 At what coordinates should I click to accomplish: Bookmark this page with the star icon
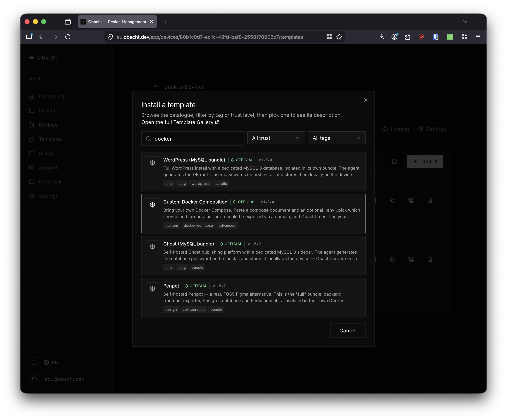(x=339, y=37)
